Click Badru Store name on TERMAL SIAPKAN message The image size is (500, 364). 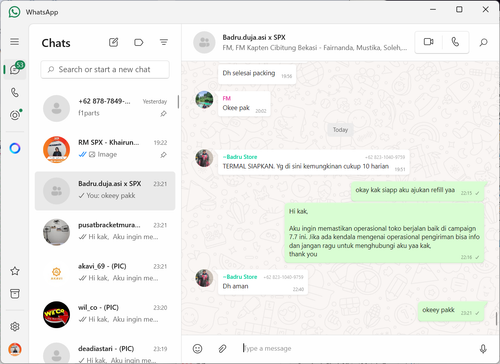pos(240,157)
